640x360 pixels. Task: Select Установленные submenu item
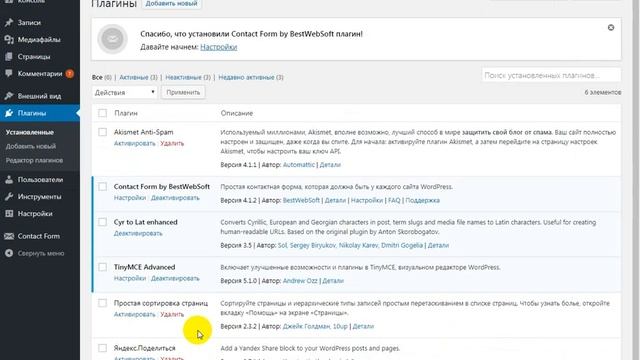(29, 132)
